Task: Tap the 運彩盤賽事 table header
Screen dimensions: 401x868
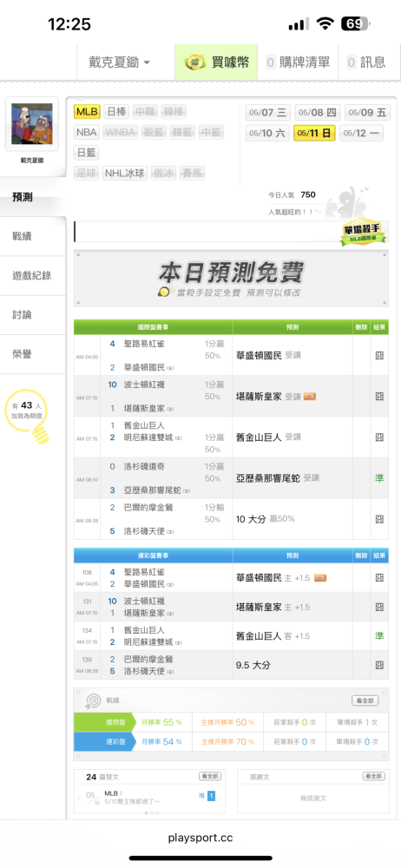Action: tap(153, 556)
